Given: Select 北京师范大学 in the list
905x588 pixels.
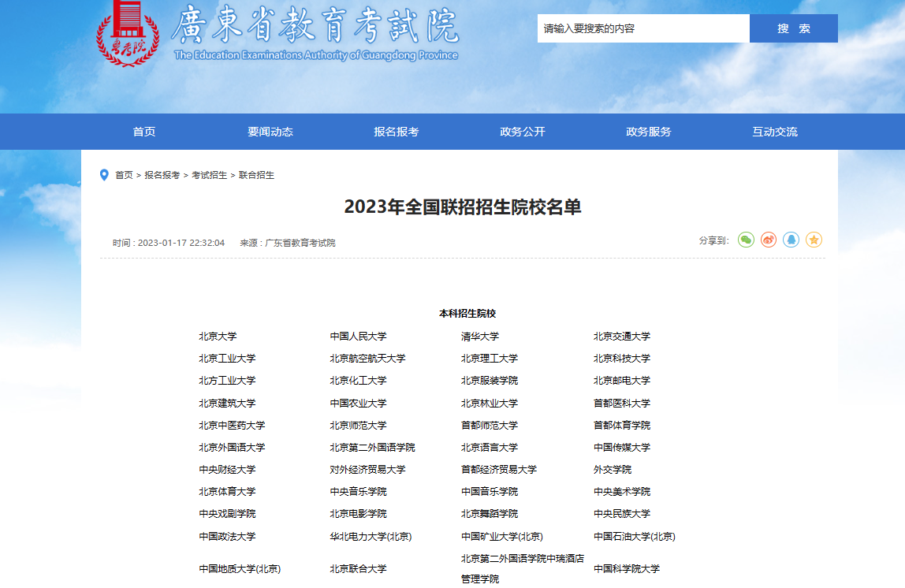Looking at the screenshot, I should 359,426.
